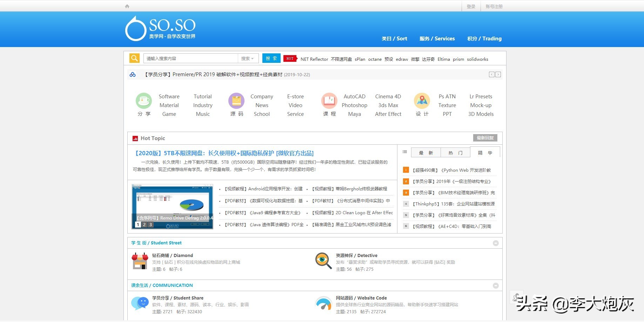Open the 设计 design map icon
The image size is (644, 322).
click(x=422, y=101)
